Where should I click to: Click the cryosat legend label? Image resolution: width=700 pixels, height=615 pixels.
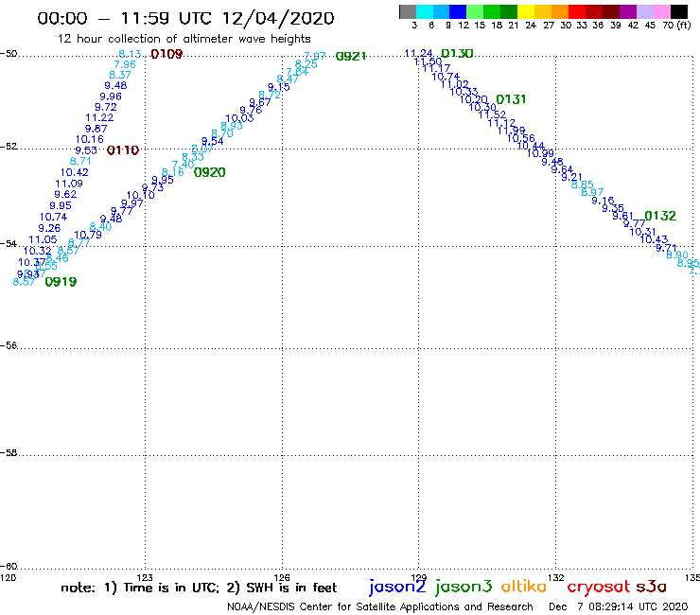click(x=598, y=588)
